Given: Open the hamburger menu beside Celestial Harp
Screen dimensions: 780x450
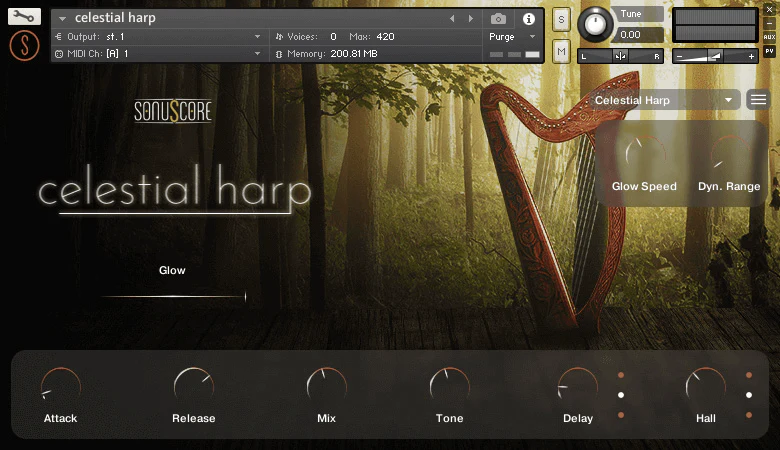Looking at the screenshot, I should (x=758, y=100).
